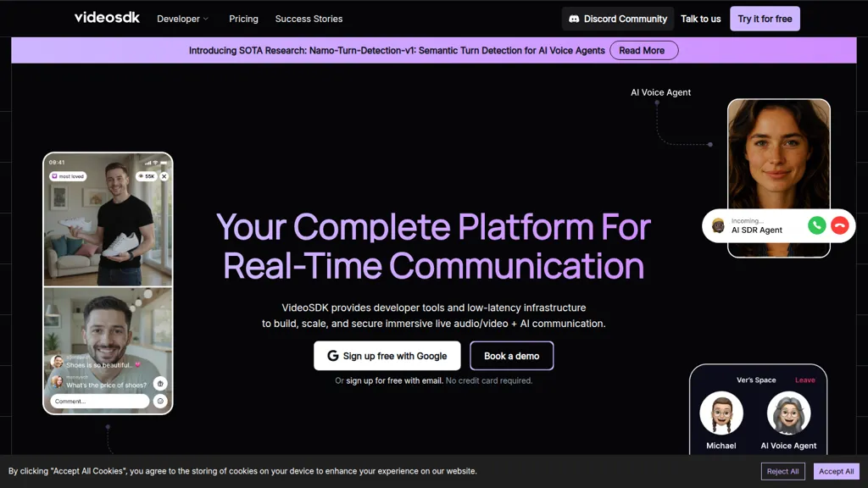Viewport: 868px width, 488px height.
Task: Select Success Stories in the navigation
Action: [309, 19]
